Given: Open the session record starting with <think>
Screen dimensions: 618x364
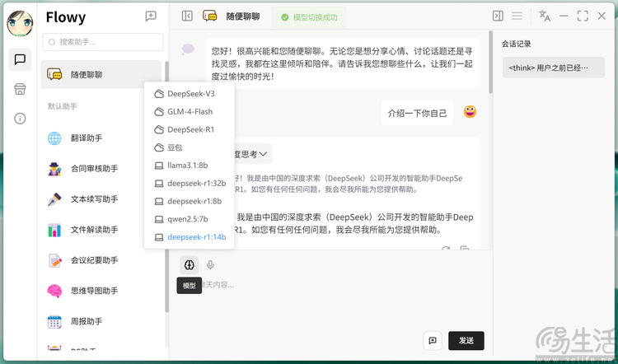Looking at the screenshot, I should tap(554, 68).
